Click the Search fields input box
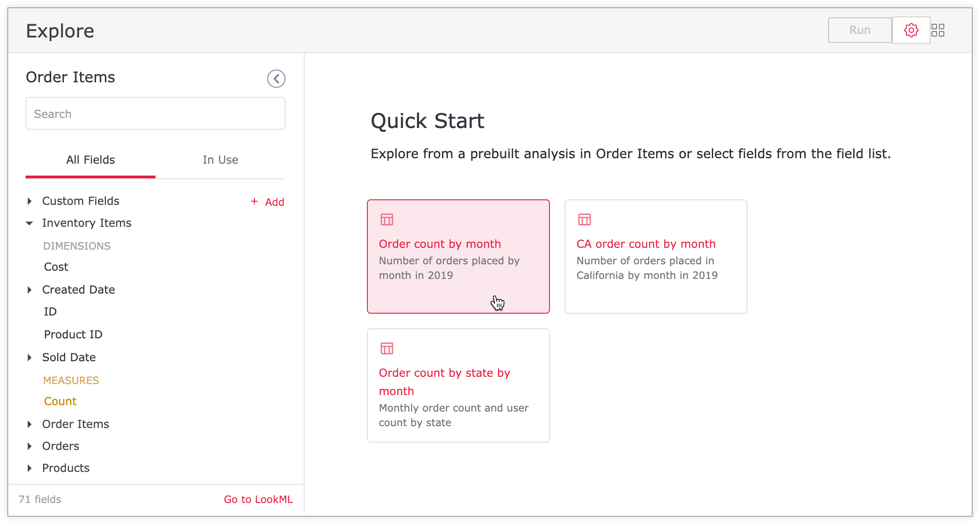Viewport: 980px width, 524px height. 156,113
